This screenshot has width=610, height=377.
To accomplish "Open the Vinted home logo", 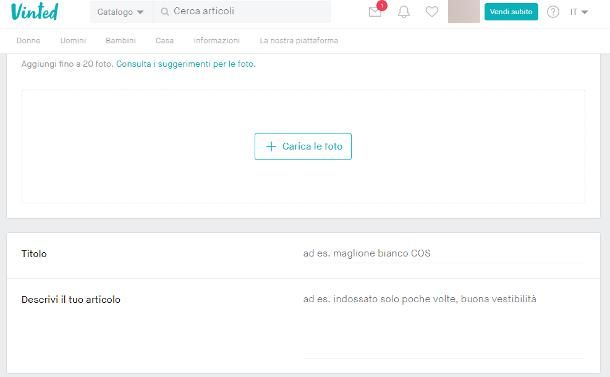I will (x=35, y=11).
